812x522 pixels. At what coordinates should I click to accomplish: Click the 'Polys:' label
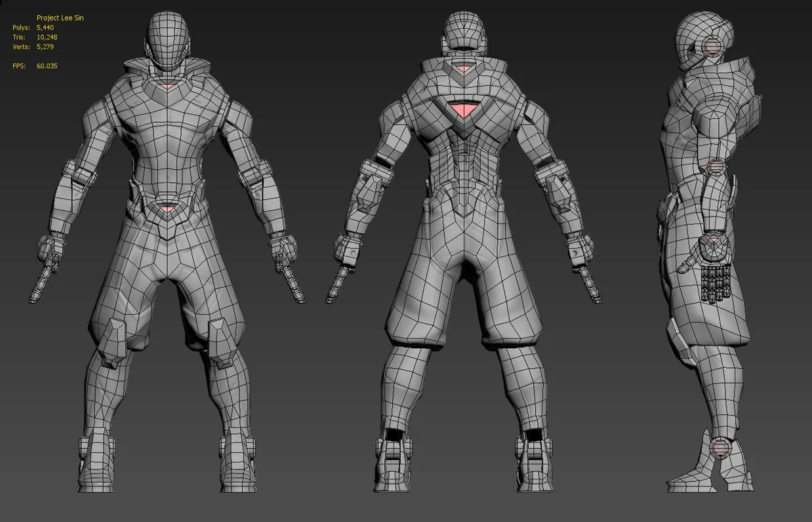click(21, 28)
